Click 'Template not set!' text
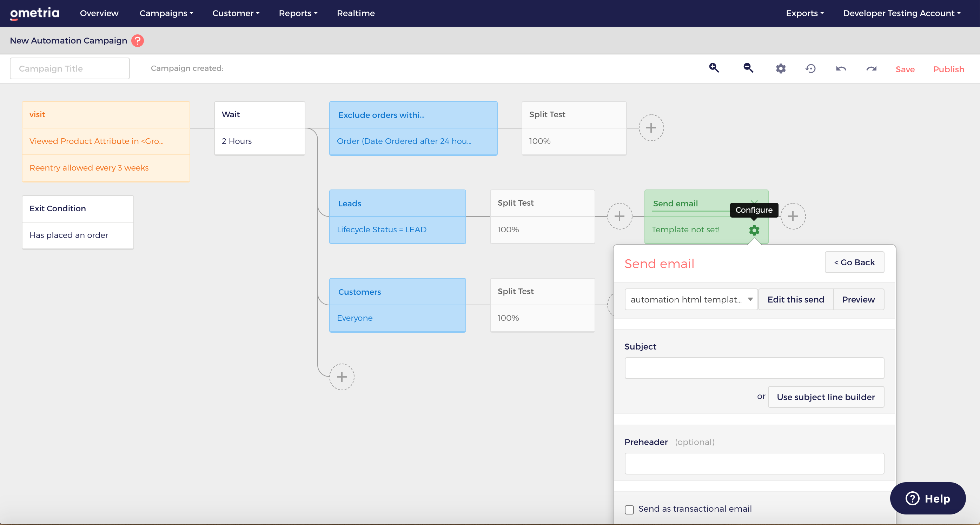The image size is (980, 525). (686, 230)
